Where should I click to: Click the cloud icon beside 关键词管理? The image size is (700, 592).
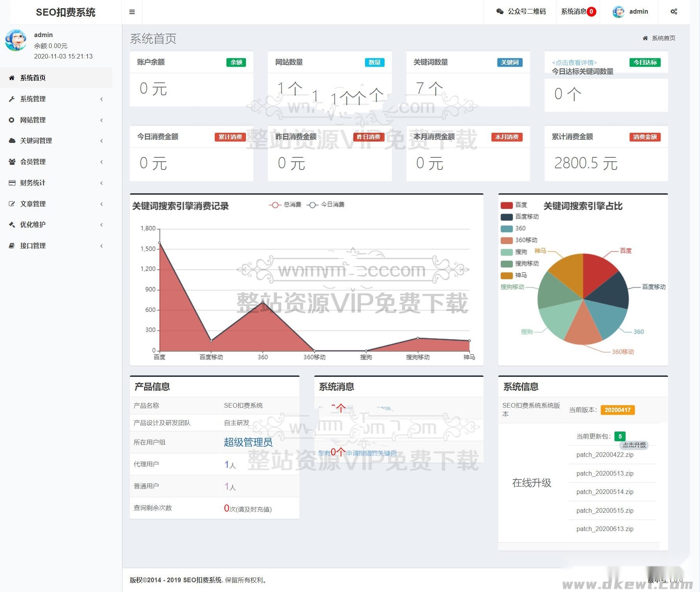(11, 141)
